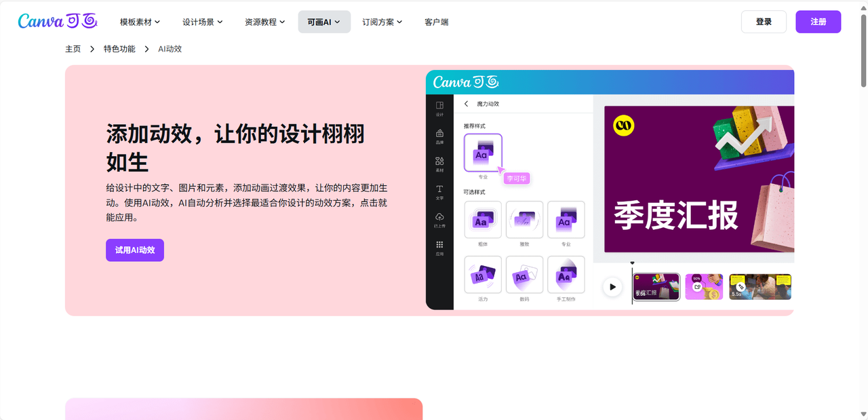The image size is (868, 420).
Task: Click the 推荐样式 section label
Action: click(x=475, y=126)
